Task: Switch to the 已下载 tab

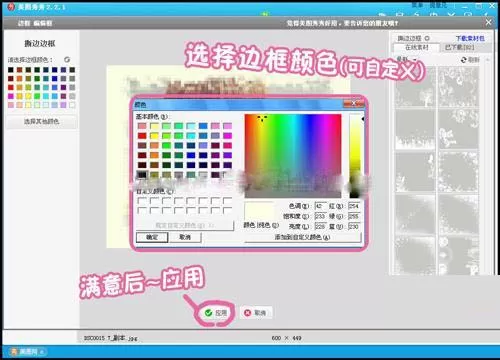Action: 459,47
